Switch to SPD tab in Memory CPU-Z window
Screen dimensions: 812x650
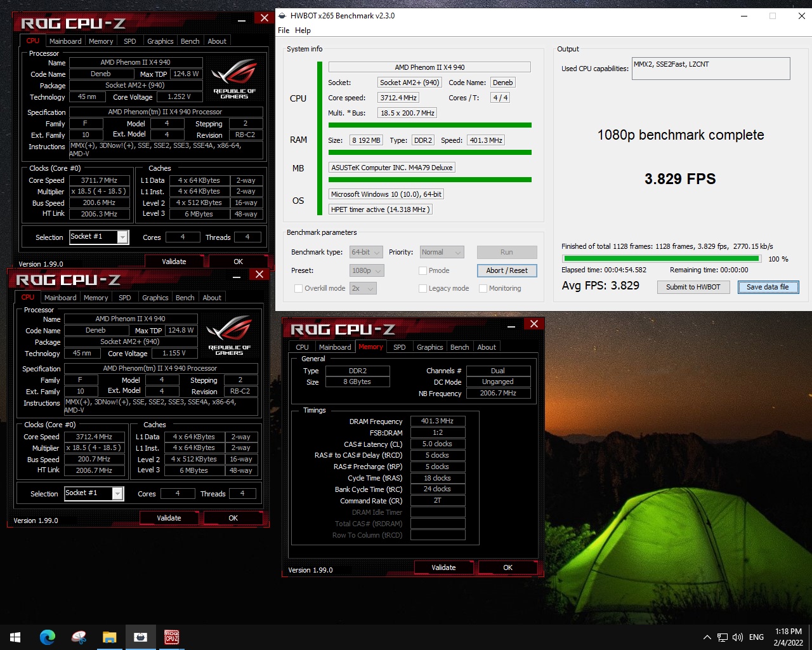pyautogui.click(x=399, y=347)
